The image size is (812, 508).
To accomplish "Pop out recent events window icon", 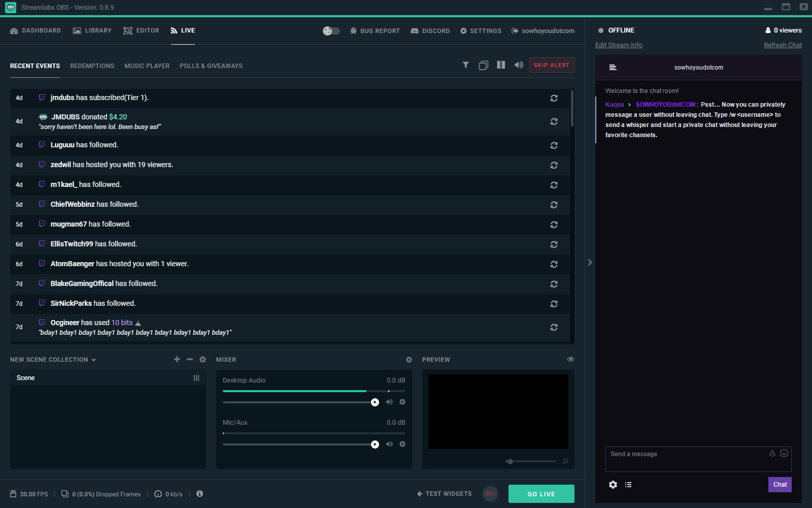I will (484, 65).
